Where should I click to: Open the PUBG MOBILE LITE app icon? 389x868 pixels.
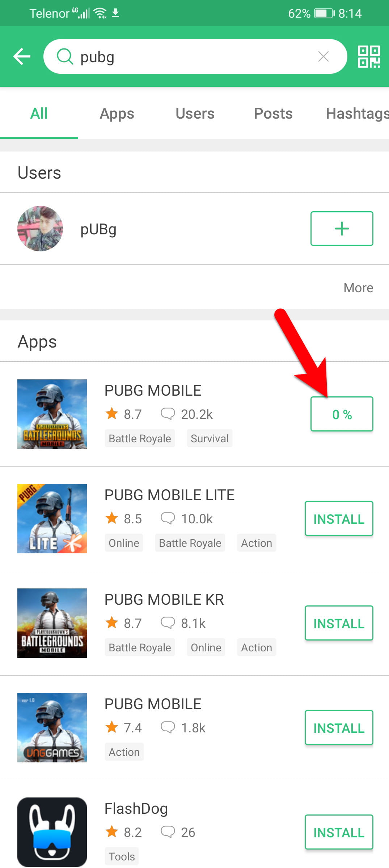pyautogui.click(x=52, y=519)
